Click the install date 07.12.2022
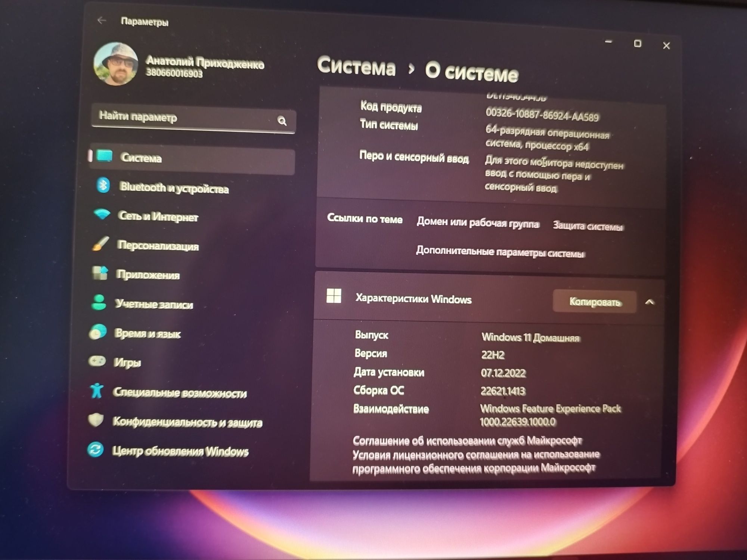The width and height of the screenshot is (747, 560). coord(503,373)
